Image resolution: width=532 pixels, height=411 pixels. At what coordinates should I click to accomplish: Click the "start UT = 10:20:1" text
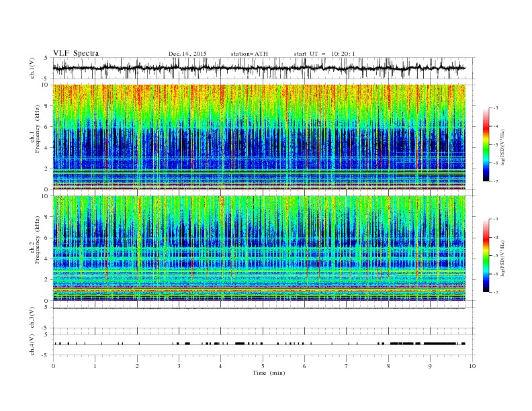tap(324, 54)
